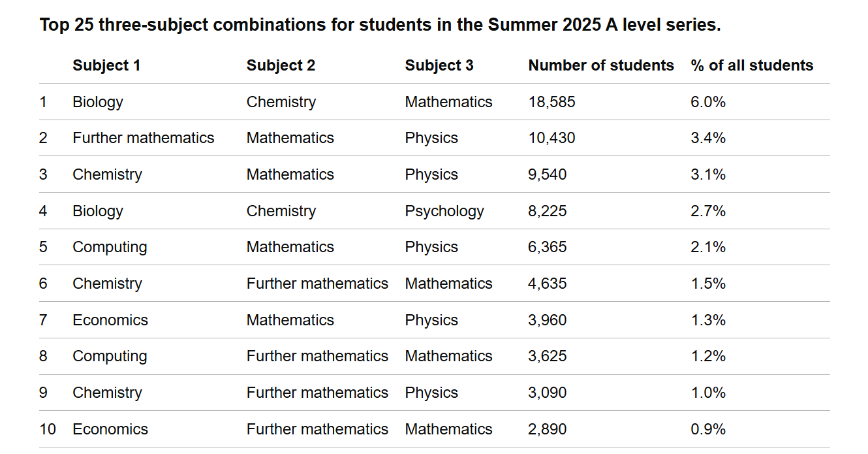Click the 10,430 students cell
Image resolution: width=868 pixels, height=454 pixels.
[552, 138]
